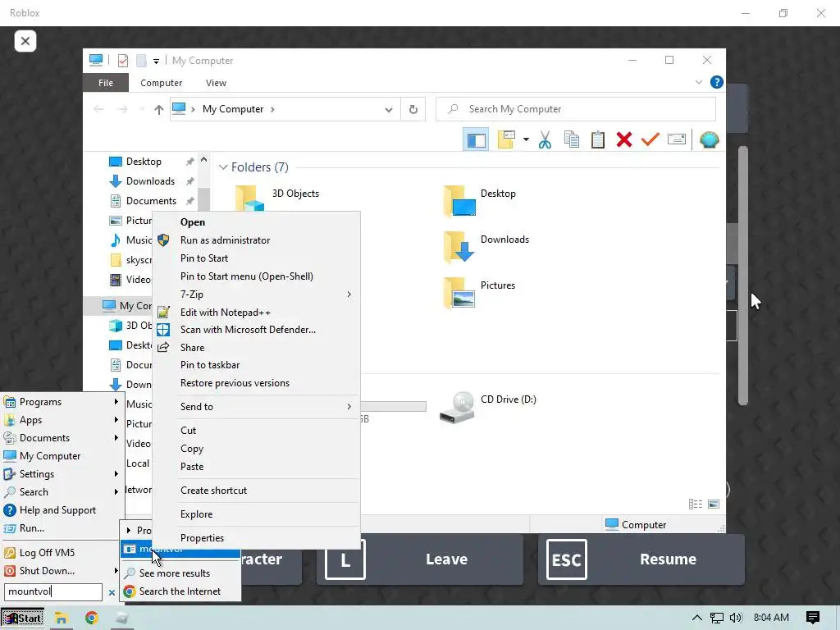Expand the 7-Zip submenu
The width and height of the screenshot is (840, 630).
349,294
